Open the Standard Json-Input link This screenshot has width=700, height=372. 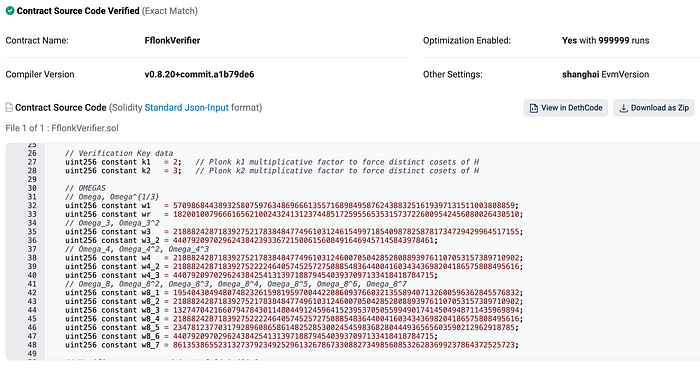[186, 108]
